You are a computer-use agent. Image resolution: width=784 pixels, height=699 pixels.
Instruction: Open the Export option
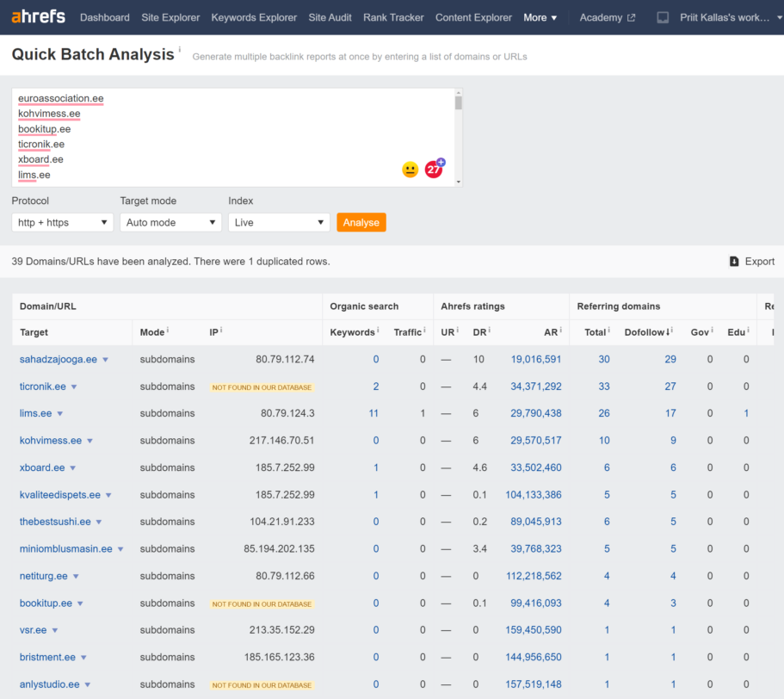pos(751,261)
